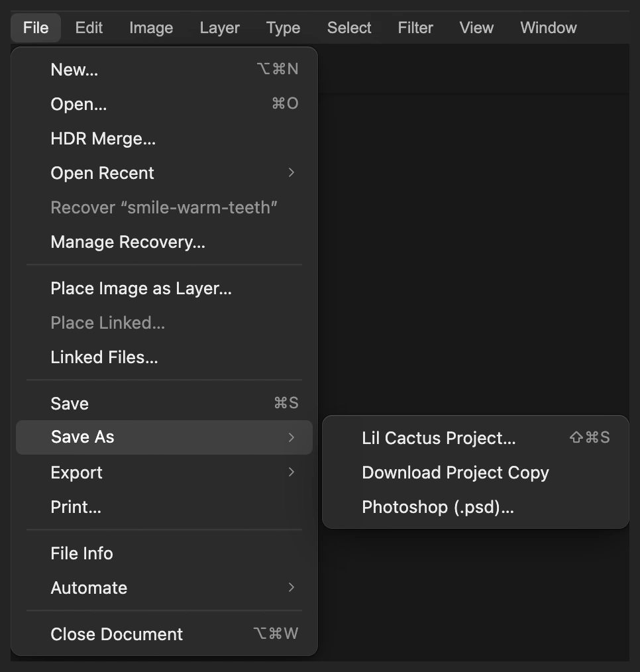Save as Photoshop (.psd)...
This screenshot has height=672, width=640.
476,507
